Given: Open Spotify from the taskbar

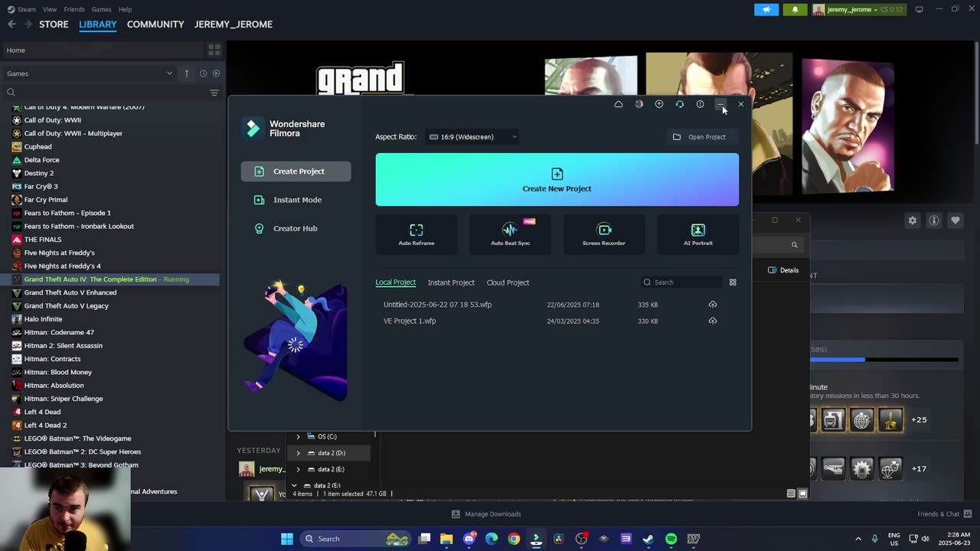Looking at the screenshot, I should tap(671, 539).
